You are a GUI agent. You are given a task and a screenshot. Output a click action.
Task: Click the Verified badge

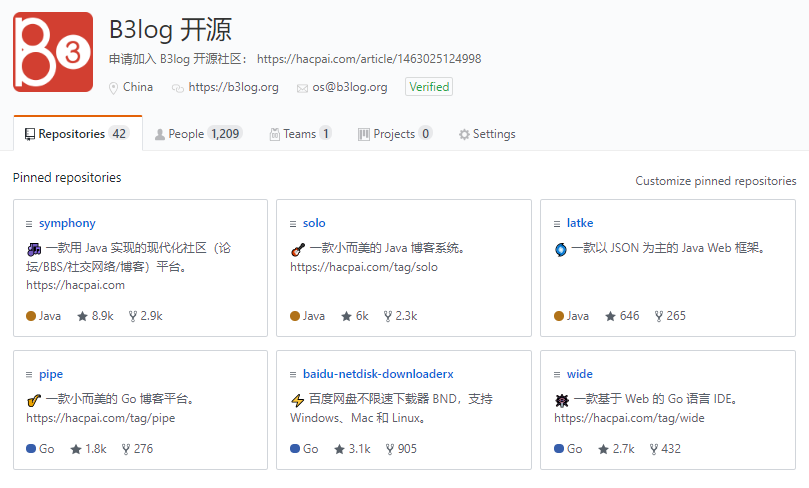429,87
